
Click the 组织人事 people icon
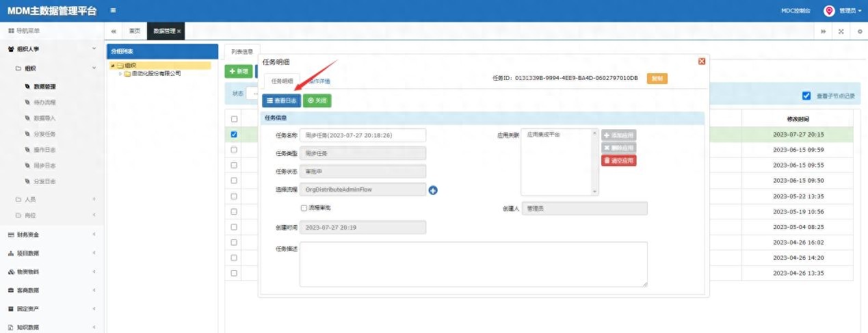click(x=11, y=49)
